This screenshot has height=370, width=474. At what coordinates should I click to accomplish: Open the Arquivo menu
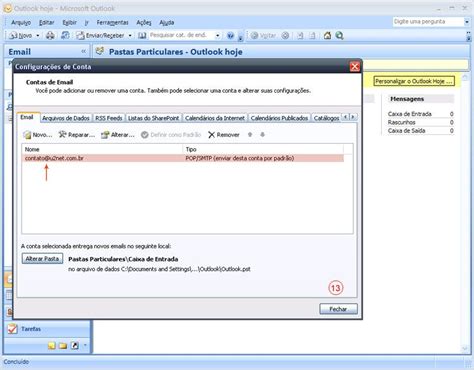coord(21,22)
